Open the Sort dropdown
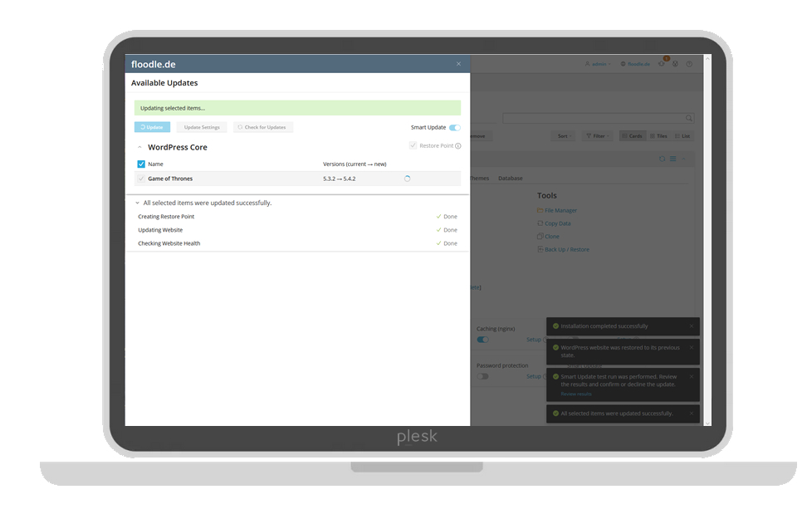Viewport: 812px width, 509px height. click(564, 136)
